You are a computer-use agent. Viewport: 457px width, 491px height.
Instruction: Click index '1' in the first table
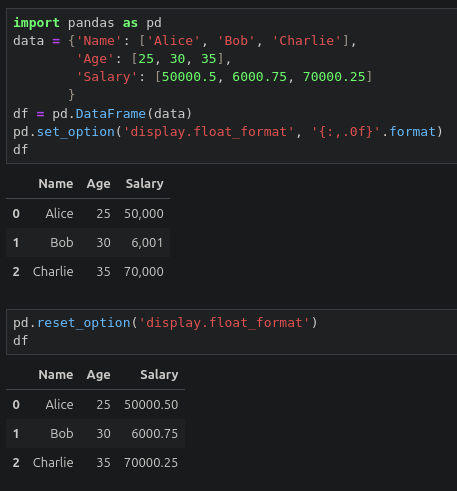[16, 243]
